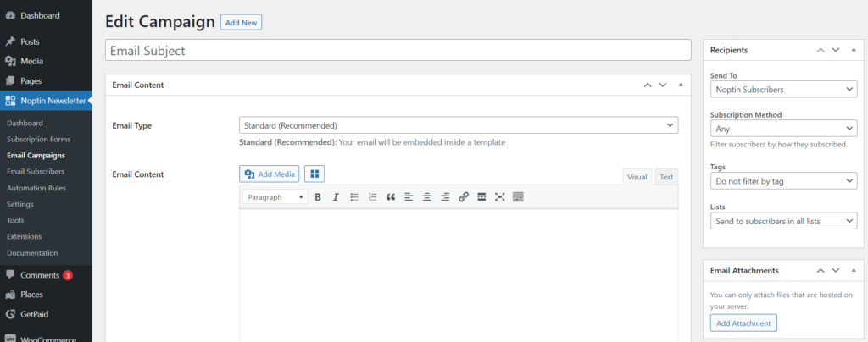Click the Media icon in sidebar

10,61
